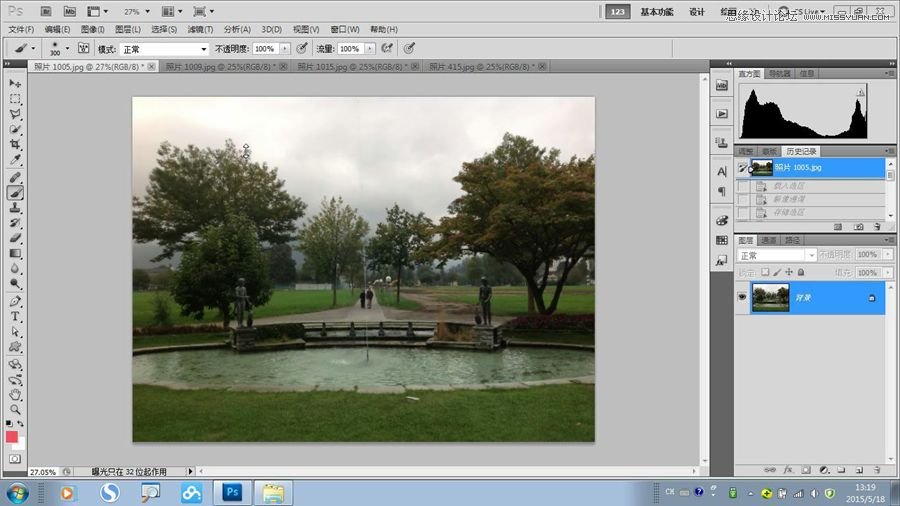The width and height of the screenshot is (900, 506).
Task: Select the Crop tool
Action: click(x=15, y=145)
